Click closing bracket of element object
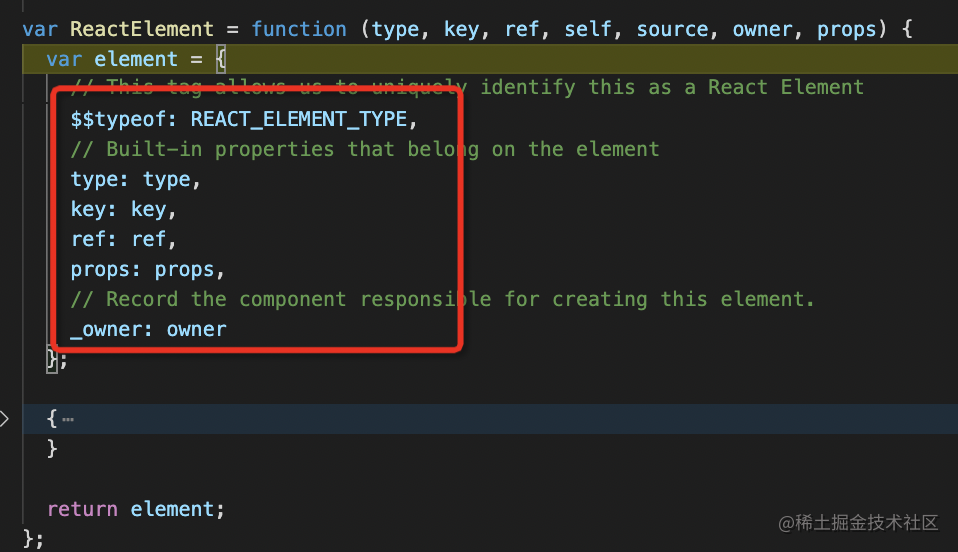Image resolution: width=958 pixels, height=552 pixels. tap(52, 359)
